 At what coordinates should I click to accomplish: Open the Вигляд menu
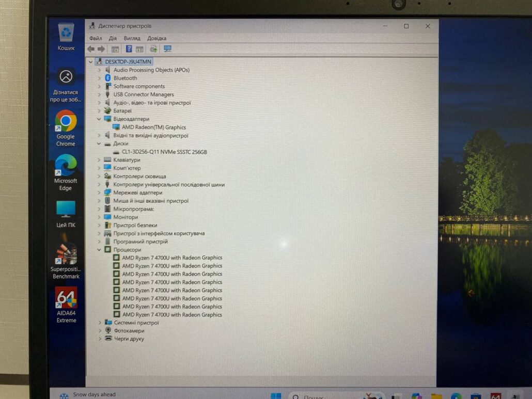132,38
